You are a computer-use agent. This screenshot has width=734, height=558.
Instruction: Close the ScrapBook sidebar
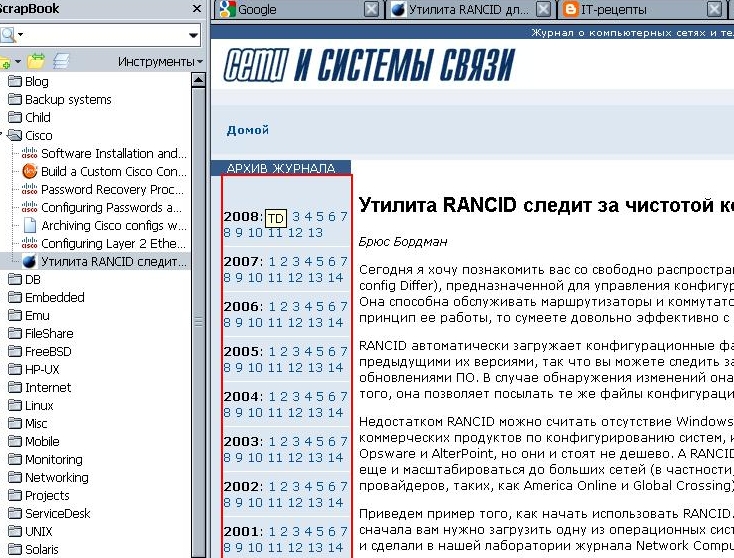tap(197, 8)
